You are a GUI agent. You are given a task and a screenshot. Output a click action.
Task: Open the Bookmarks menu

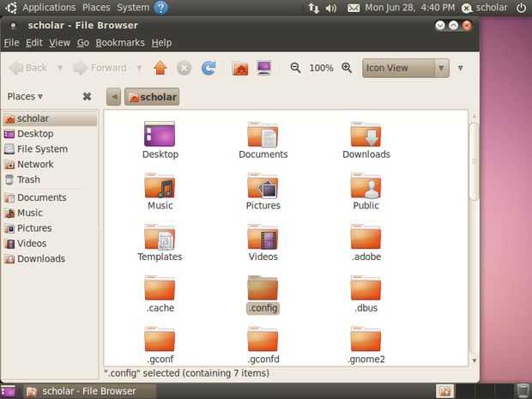pos(120,43)
